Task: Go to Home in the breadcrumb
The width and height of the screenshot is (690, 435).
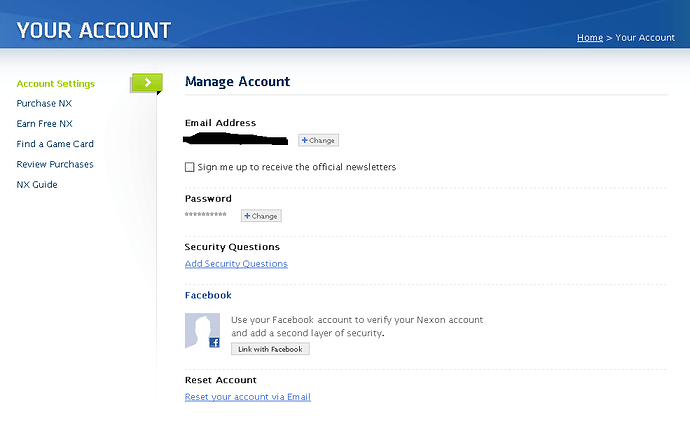Action: (589, 38)
